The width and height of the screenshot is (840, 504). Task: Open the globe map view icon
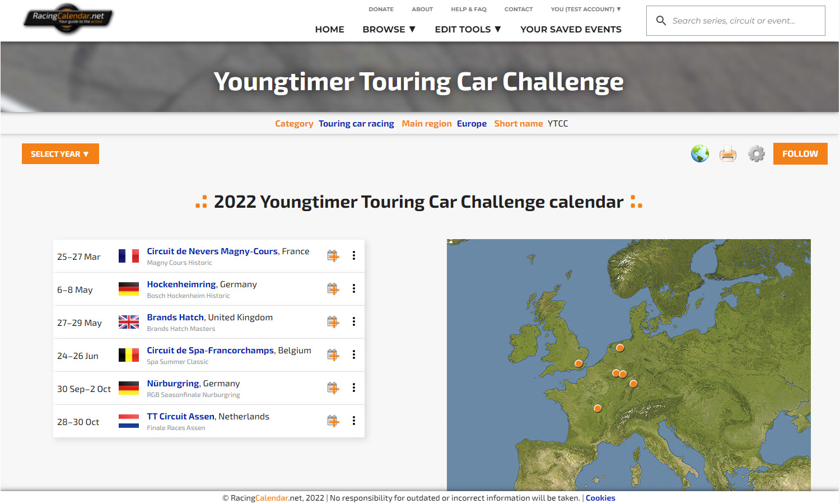(x=700, y=153)
